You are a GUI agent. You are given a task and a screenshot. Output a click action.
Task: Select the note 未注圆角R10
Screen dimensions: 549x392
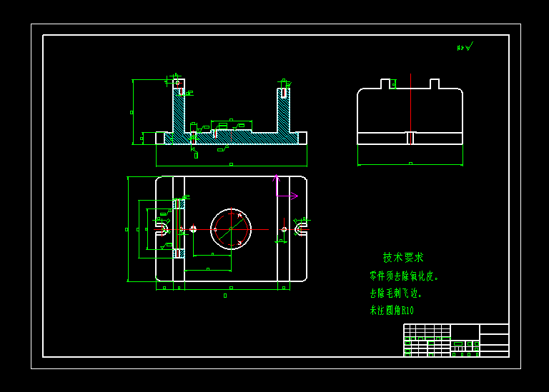(x=392, y=310)
